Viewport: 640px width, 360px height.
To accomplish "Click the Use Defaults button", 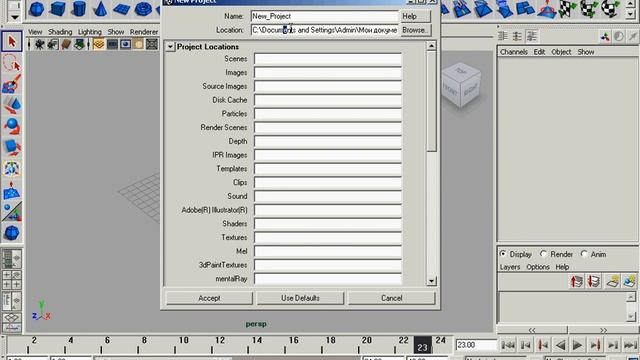I will (x=300, y=298).
